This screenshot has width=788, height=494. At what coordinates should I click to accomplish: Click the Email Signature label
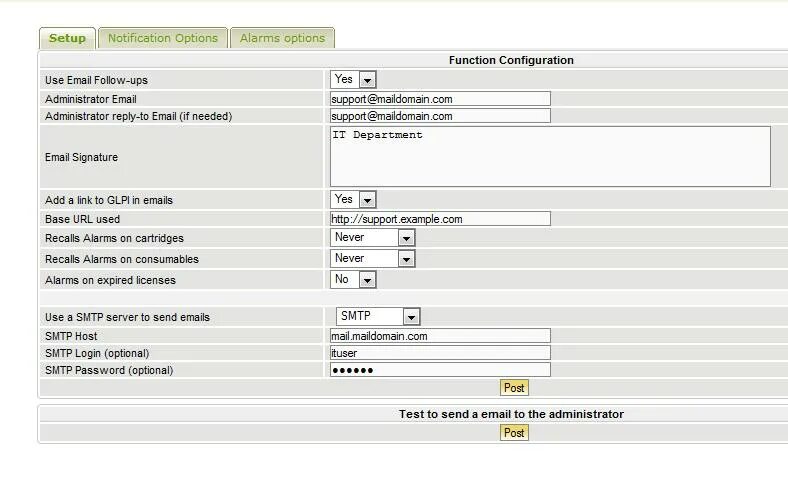81,157
